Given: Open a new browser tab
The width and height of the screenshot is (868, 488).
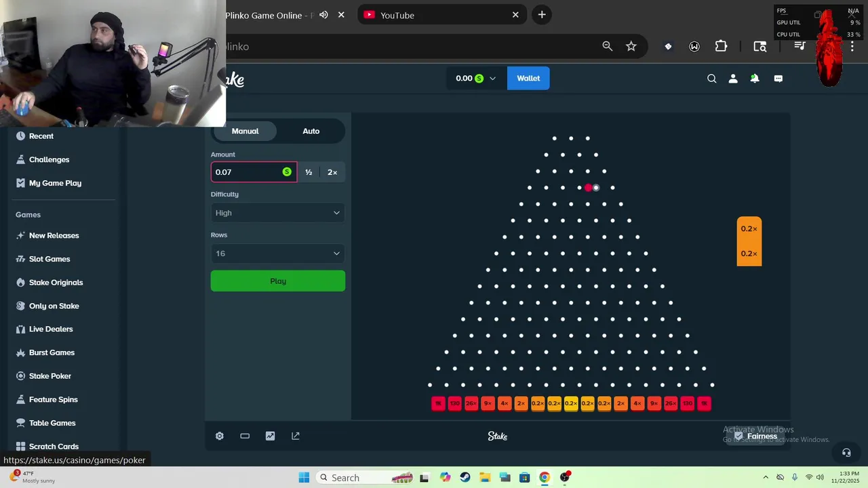Looking at the screenshot, I should point(541,15).
